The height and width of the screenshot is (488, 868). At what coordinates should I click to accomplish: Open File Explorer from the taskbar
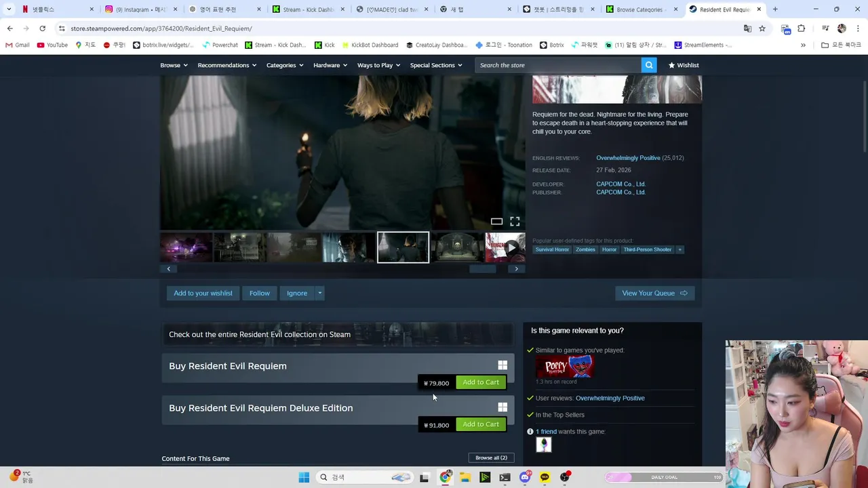point(465,477)
